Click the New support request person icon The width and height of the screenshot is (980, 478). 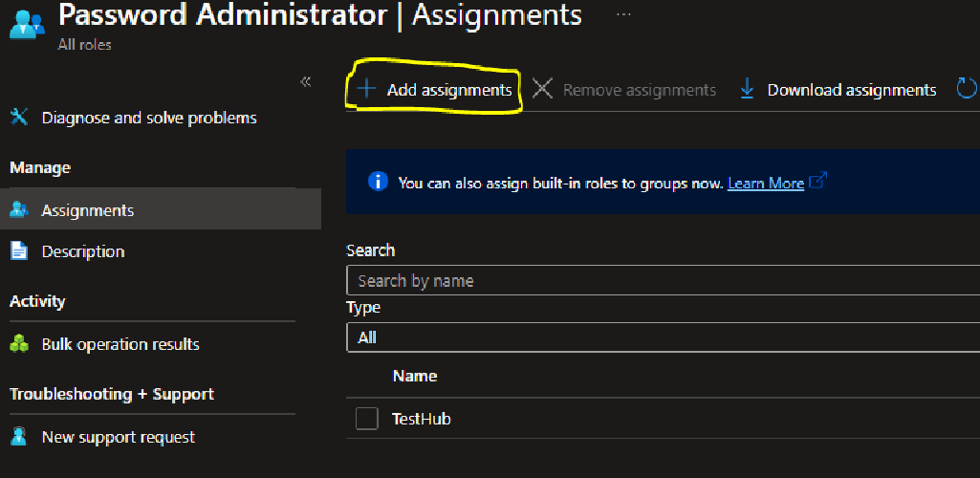point(19,436)
